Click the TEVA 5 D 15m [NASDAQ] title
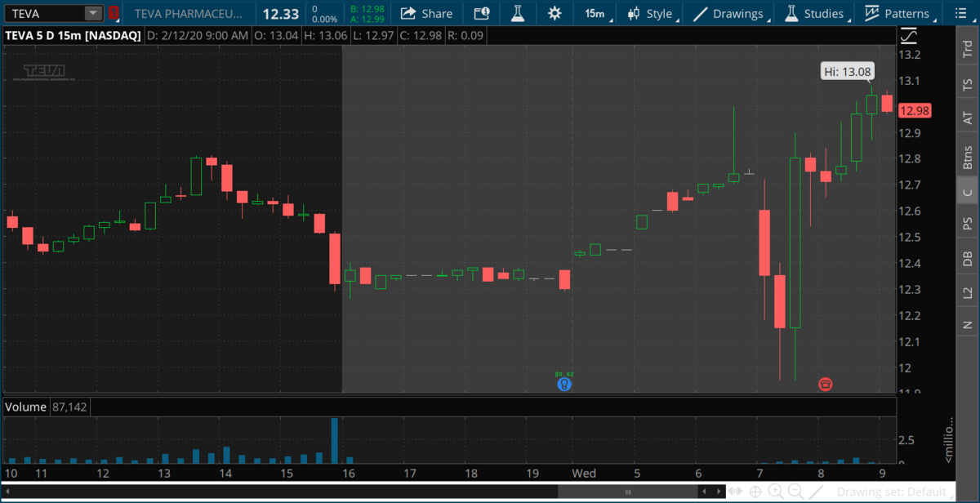The height and width of the screenshot is (503, 980). pos(72,35)
